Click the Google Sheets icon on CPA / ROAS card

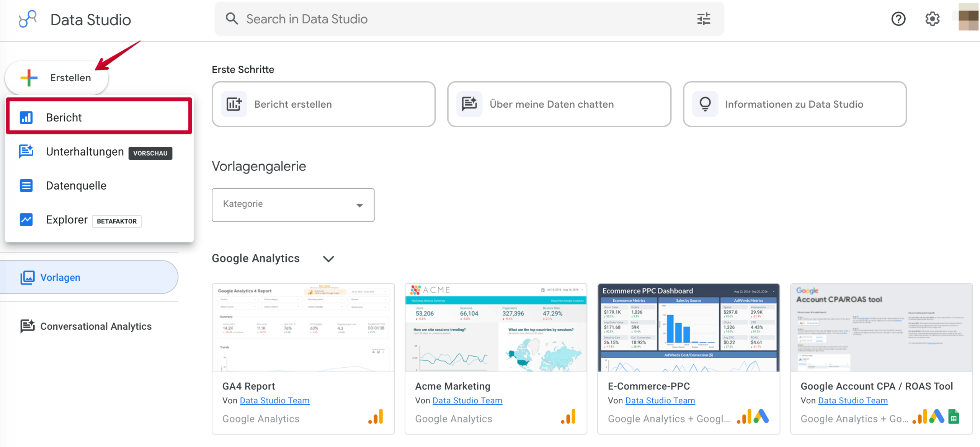pos(954,417)
